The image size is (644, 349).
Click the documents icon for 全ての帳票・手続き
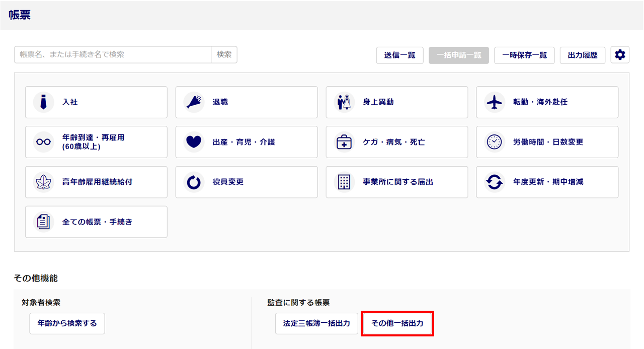43,222
